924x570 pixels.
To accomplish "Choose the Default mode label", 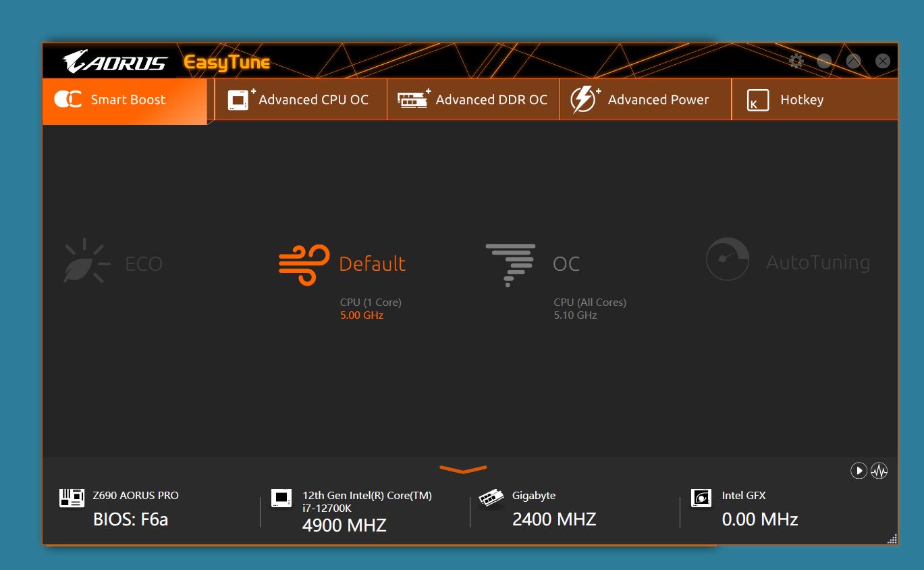I will coord(373,263).
